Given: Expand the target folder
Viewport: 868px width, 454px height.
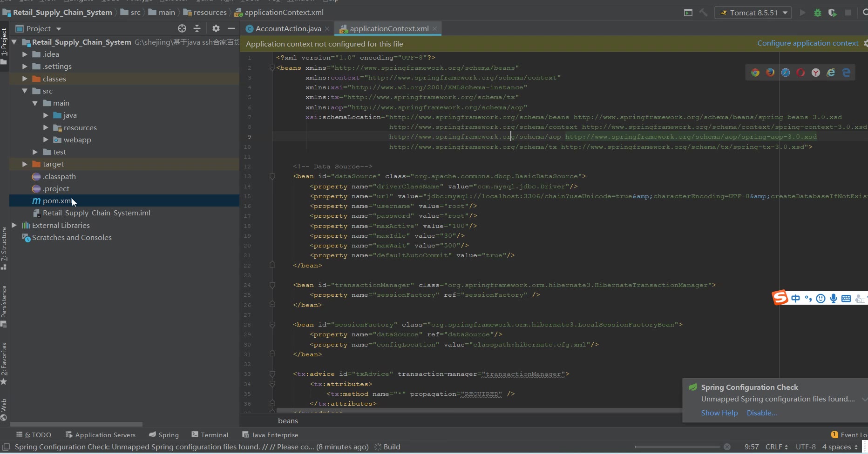Looking at the screenshot, I should (x=25, y=164).
